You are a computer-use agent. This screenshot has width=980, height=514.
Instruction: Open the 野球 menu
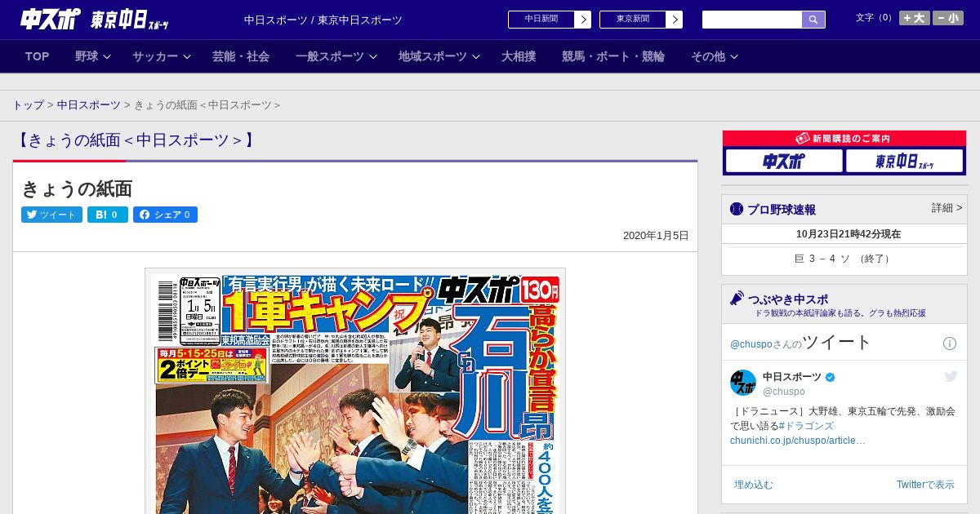[87, 56]
